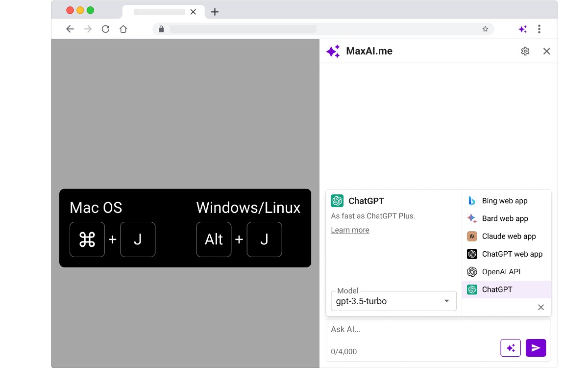Open the browser three-dot menu
This screenshot has width=588, height=368.
pyautogui.click(x=539, y=29)
